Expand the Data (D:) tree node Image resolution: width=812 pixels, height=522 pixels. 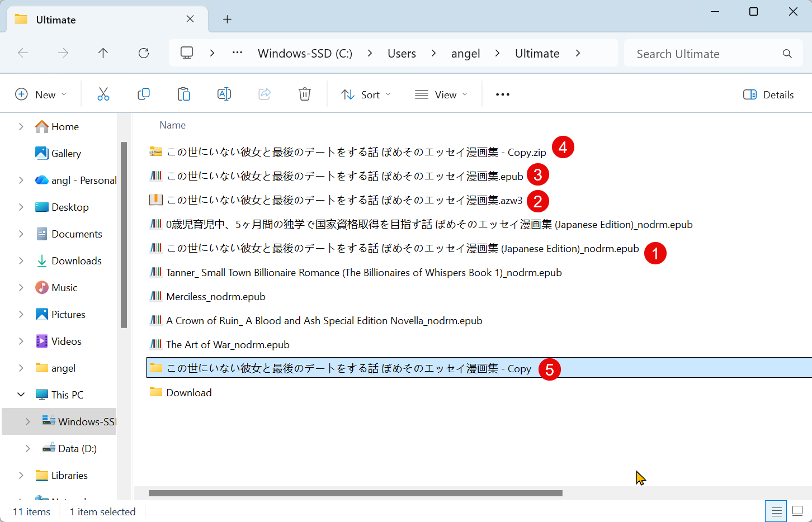point(27,448)
